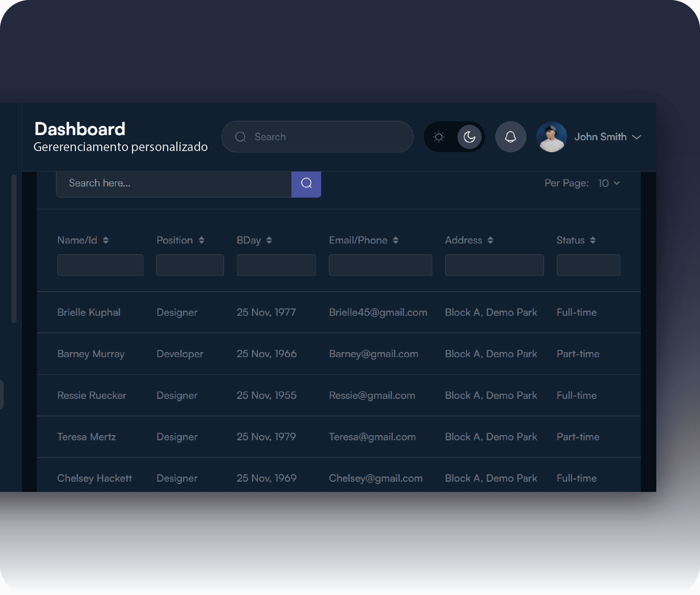Screen dimensions: 700x595
Task: Switch to light mode sun toggle
Action: click(x=439, y=137)
